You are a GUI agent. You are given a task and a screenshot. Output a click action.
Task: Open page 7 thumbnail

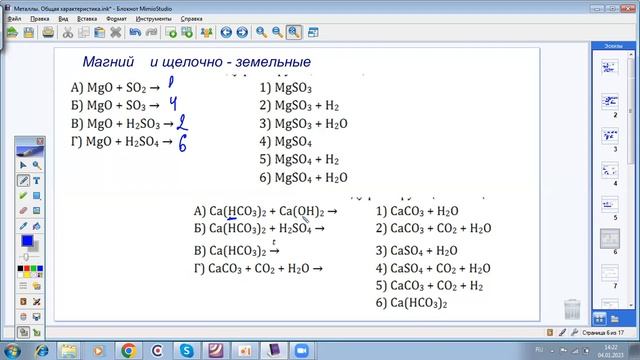point(610,273)
